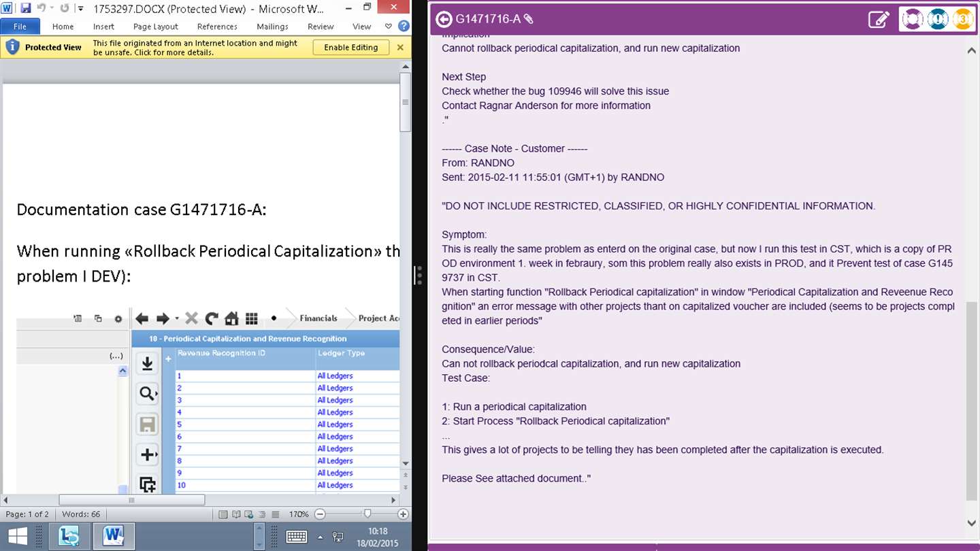Click the edit pencil icon in case header
980x551 pixels.
879,19
